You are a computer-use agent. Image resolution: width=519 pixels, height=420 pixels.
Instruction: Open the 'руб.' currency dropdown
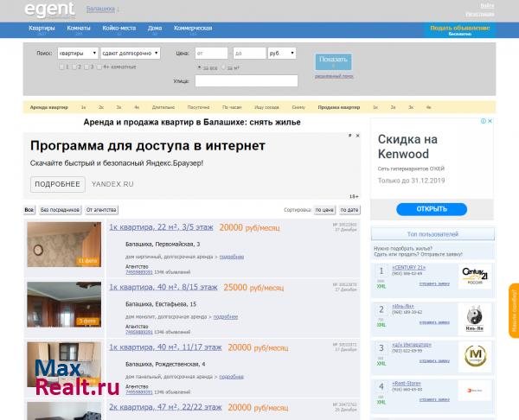click(282, 54)
